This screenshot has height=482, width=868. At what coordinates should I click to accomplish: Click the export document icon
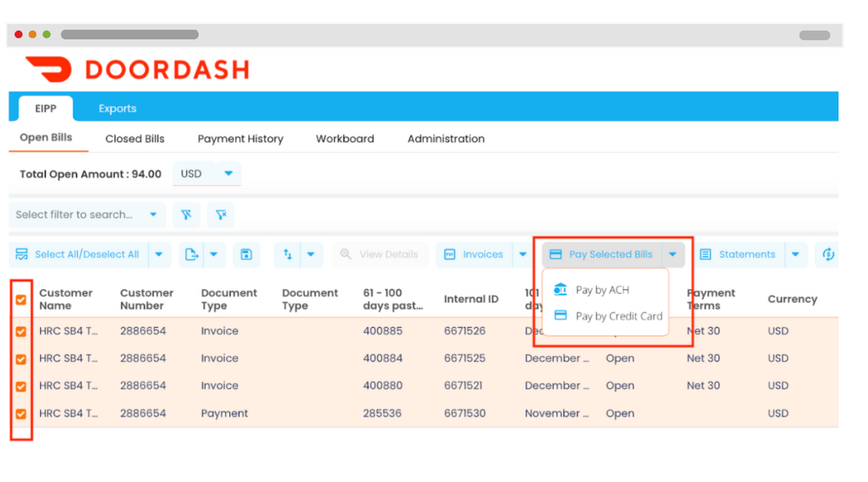[x=191, y=255]
